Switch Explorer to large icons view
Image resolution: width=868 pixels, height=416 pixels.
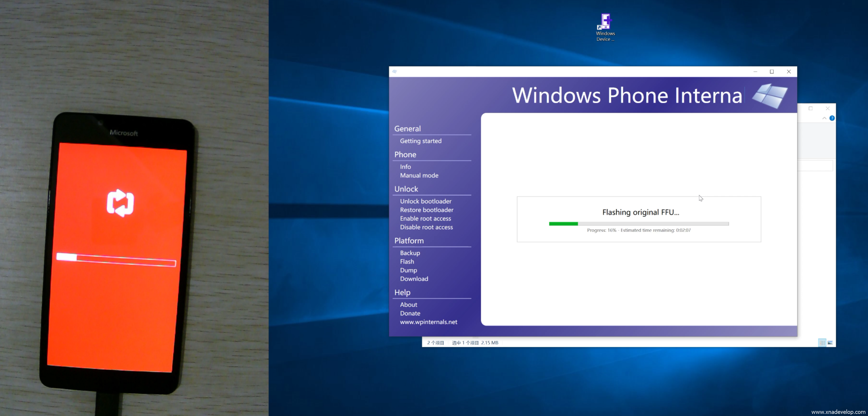[x=830, y=343]
